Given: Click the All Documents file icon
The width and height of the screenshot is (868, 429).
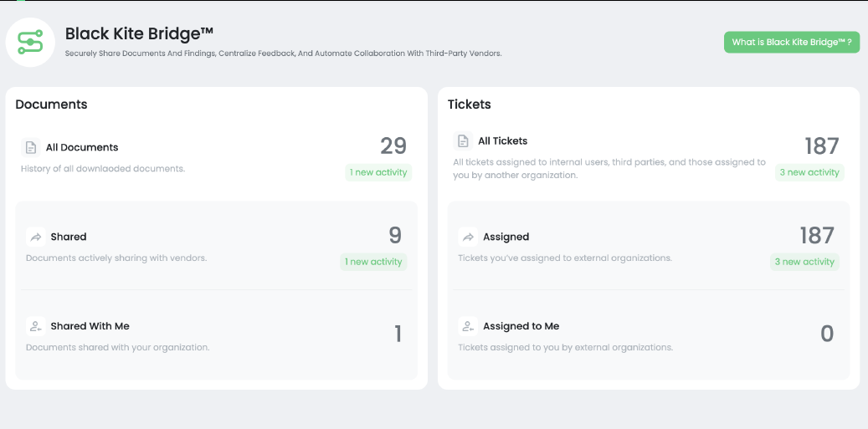Looking at the screenshot, I should (31, 148).
